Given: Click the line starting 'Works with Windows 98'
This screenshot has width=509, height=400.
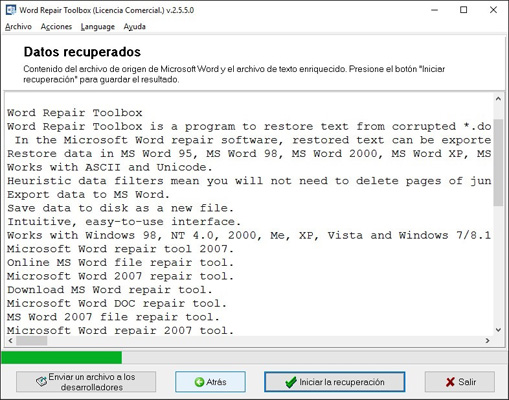Looking at the screenshot, I should coord(249,235).
